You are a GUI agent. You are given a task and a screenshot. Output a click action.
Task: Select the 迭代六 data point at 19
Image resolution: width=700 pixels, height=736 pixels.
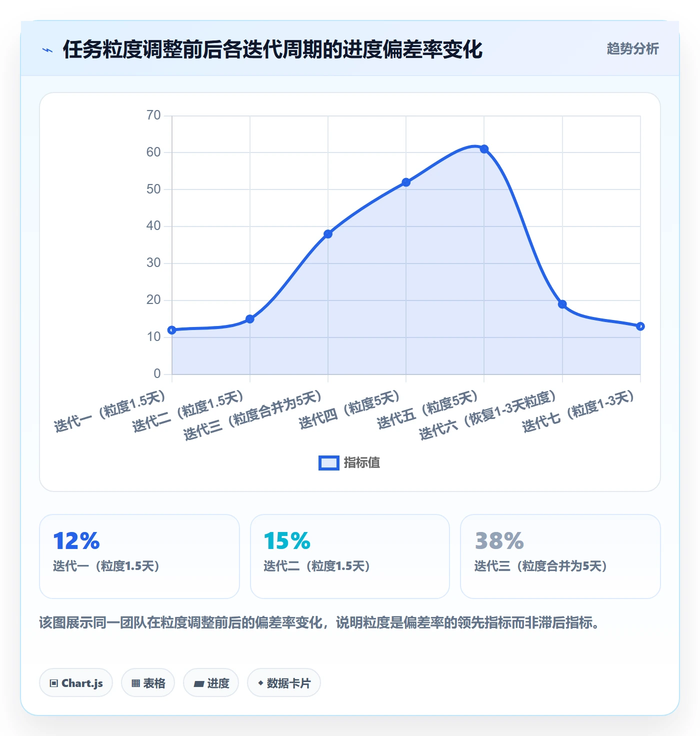[x=562, y=304]
